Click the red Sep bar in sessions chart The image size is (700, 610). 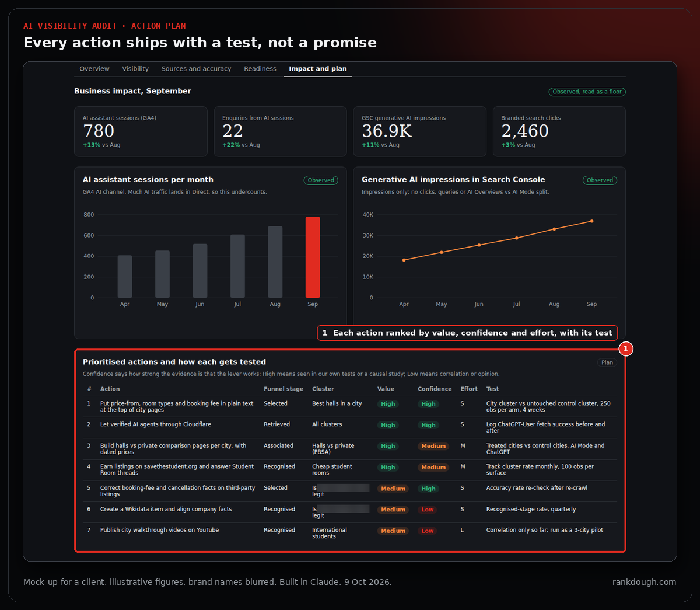[x=313, y=257]
